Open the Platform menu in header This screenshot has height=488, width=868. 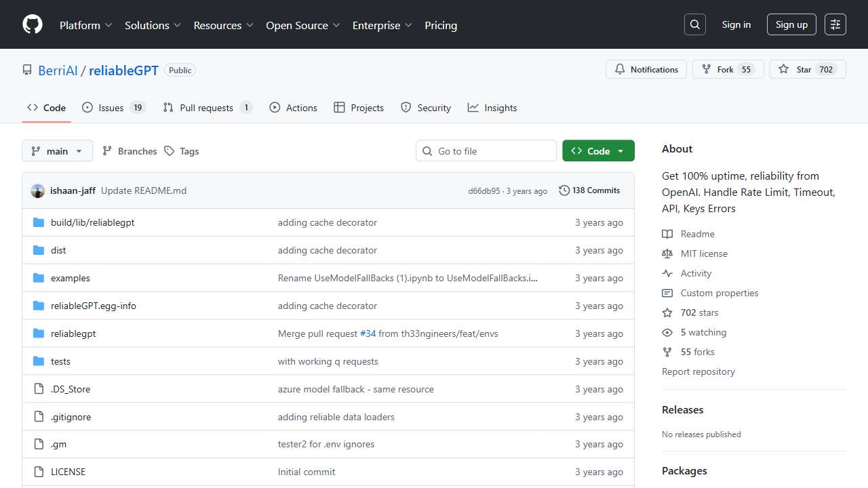[x=86, y=25]
